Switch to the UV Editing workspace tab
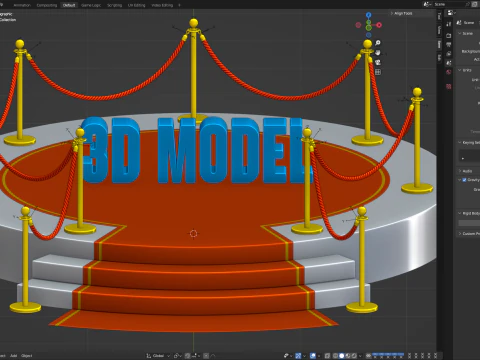Screen dimensions: 480x360 click(x=137, y=5)
